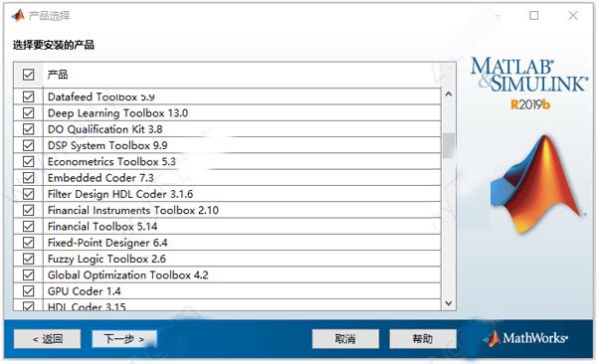Image resolution: width=597 pixels, height=364 pixels.
Task: Click scrollbar up arrow in product list
Action: [449, 94]
